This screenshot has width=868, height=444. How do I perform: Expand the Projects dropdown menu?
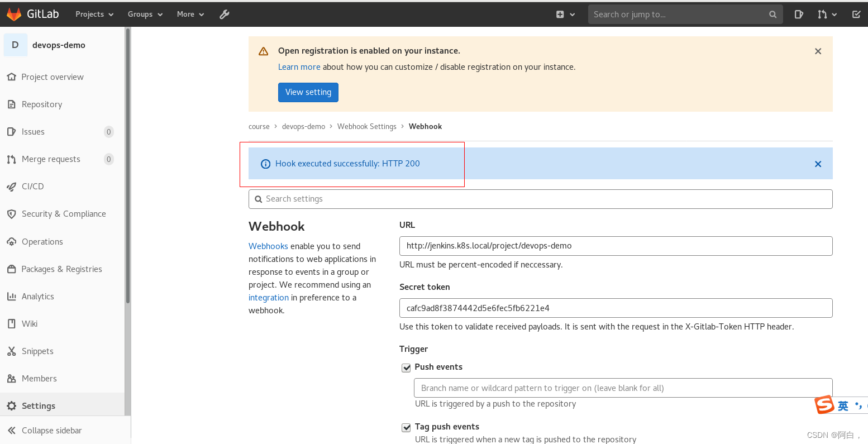click(x=94, y=15)
